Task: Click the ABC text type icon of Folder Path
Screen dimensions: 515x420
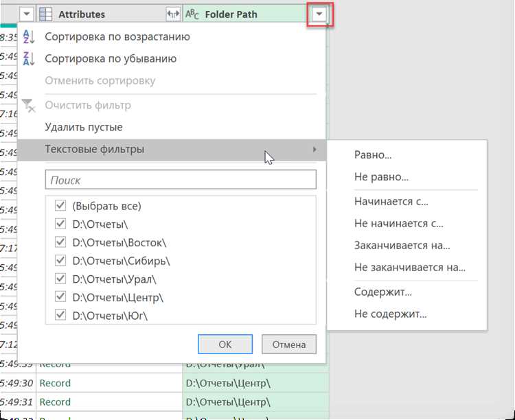Action: [192, 14]
